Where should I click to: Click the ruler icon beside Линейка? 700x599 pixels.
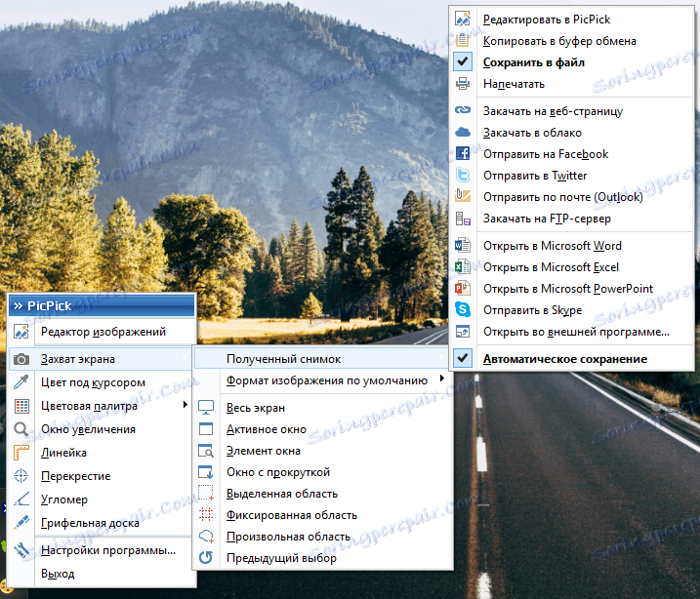[21, 453]
